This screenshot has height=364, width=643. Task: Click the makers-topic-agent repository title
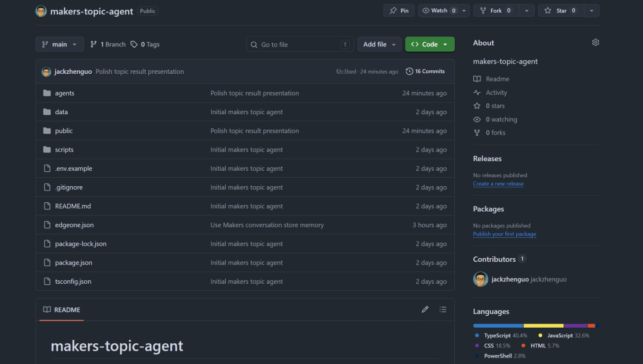92,11
